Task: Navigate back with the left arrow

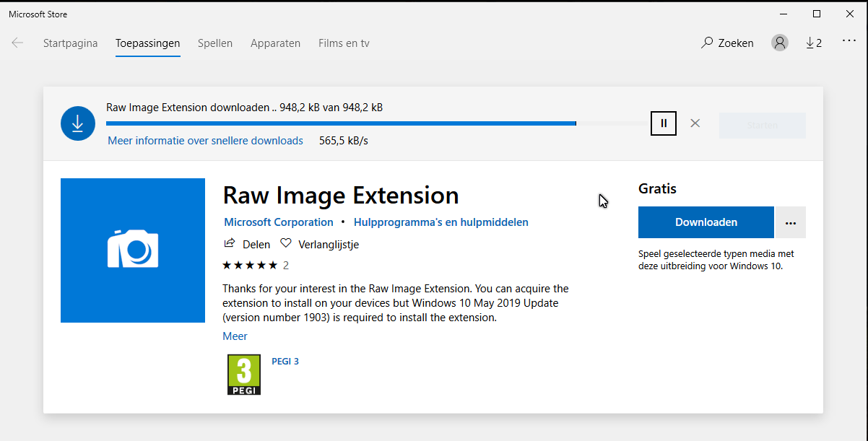Action: click(x=17, y=43)
